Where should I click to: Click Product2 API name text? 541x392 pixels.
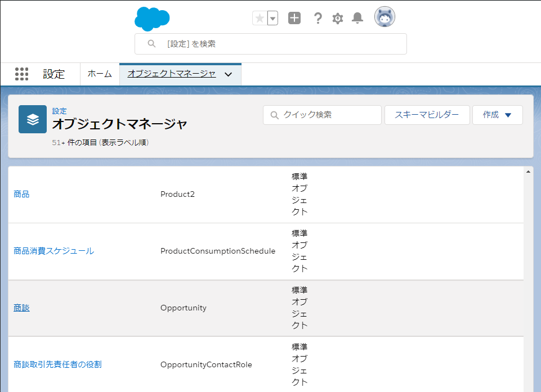177,194
